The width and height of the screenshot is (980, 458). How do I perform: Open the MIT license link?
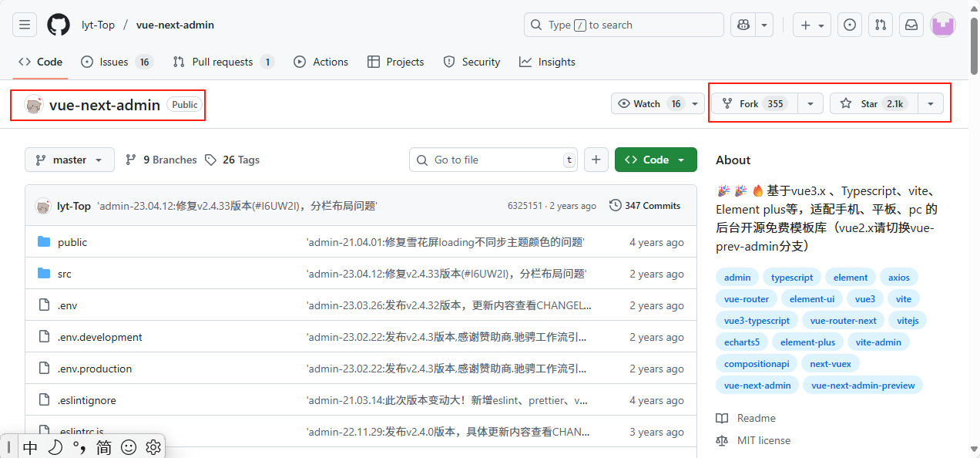(753, 440)
